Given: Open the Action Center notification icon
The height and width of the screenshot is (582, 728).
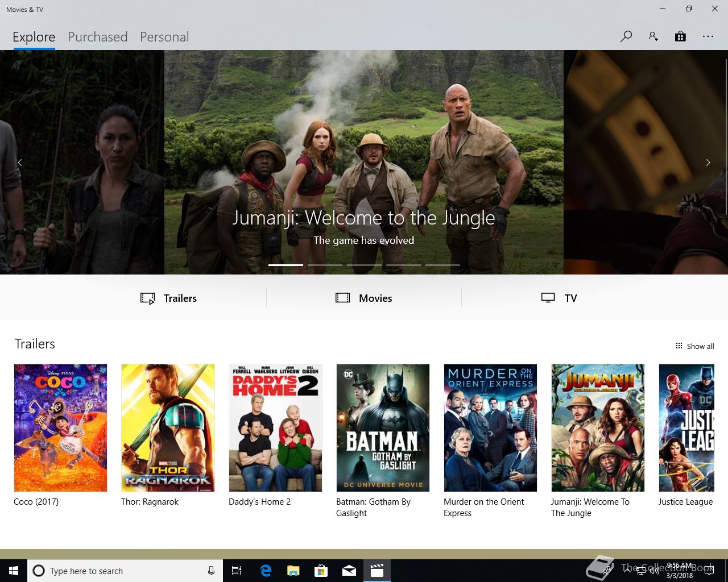Looking at the screenshot, I should pyautogui.click(x=709, y=571).
